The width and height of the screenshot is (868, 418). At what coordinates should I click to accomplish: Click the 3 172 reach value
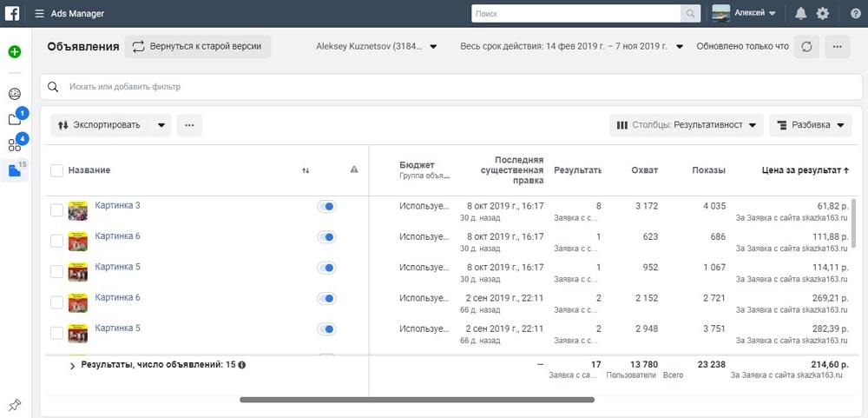(647, 206)
